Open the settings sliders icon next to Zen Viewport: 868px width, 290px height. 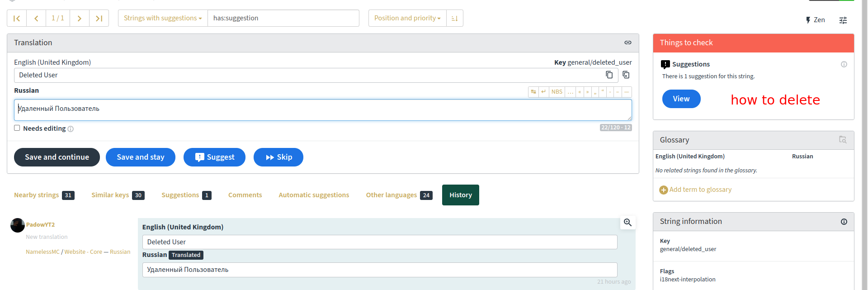tap(843, 20)
